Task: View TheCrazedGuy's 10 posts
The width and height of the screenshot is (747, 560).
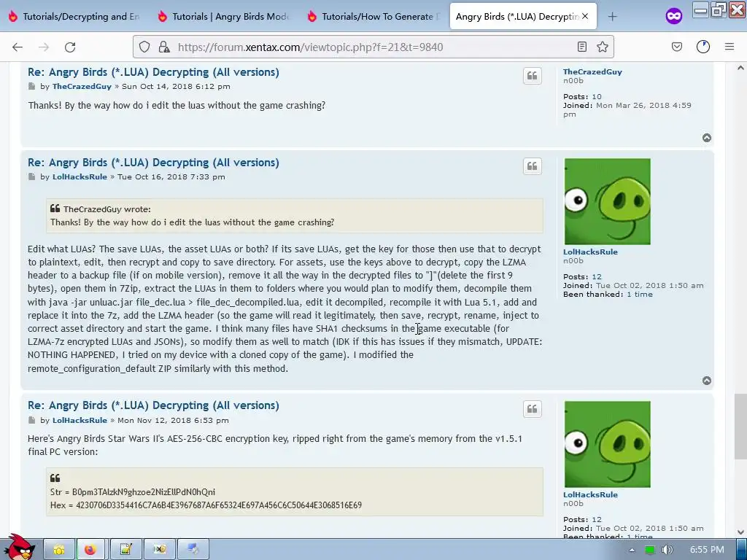Action: (597, 96)
